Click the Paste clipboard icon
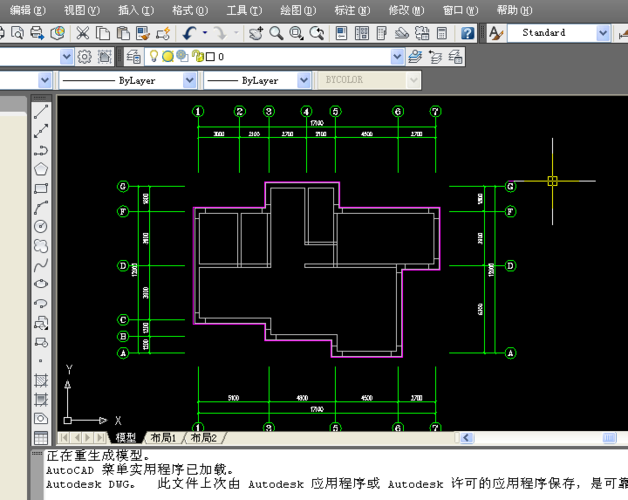 point(123,33)
